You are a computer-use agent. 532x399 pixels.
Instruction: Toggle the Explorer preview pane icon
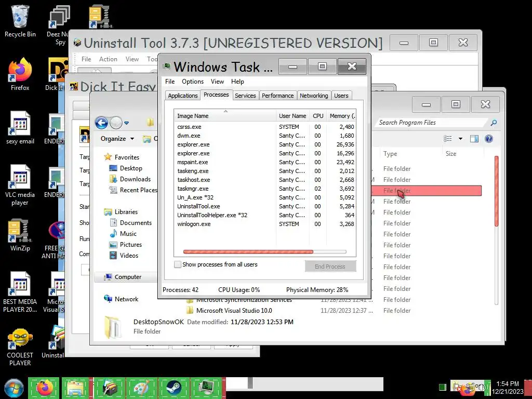[474, 138]
